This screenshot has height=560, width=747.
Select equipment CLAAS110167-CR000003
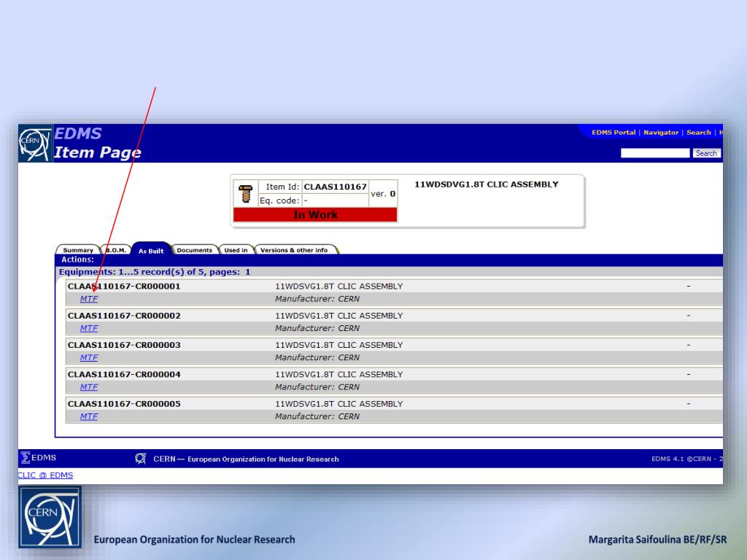pyautogui.click(x=124, y=345)
